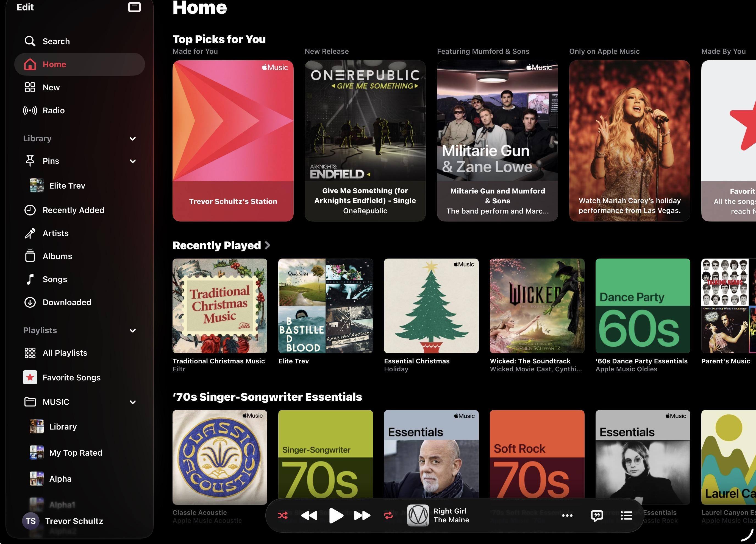Toggle repeat mode in the player bar
Image resolution: width=756 pixels, height=544 pixels.
pyautogui.click(x=388, y=516)
